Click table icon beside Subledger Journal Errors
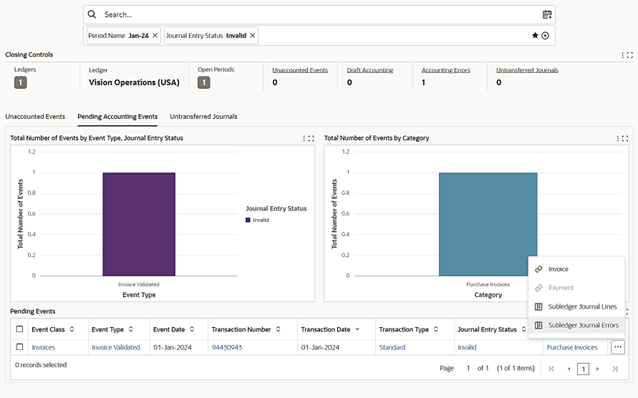This screenshot has height=398, width=638. (x=538, y=325)
